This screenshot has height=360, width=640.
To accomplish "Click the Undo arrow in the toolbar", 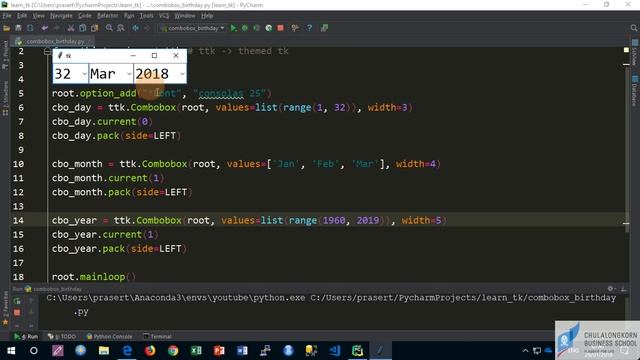I will click(44, 28).
